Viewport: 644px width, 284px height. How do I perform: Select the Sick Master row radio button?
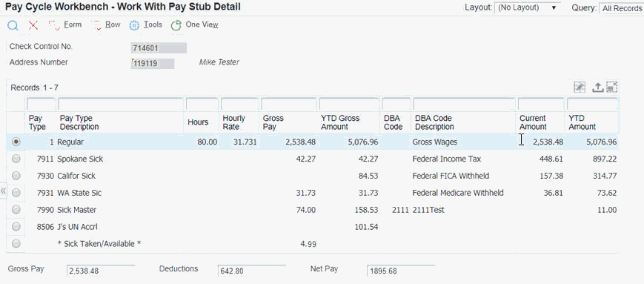tap(16, 210)
